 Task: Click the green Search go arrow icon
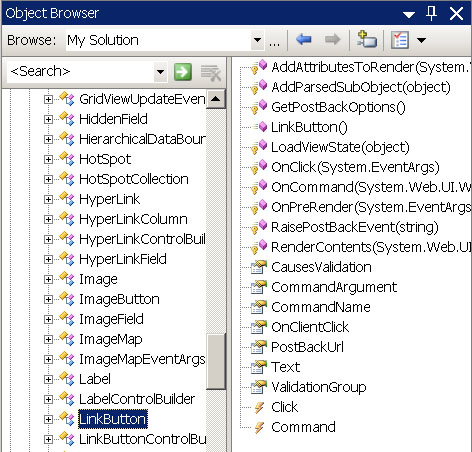tap(183, 72)
